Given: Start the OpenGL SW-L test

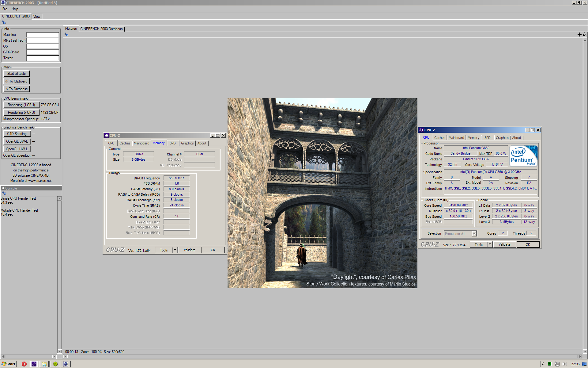Looking at the screenshot, I should click(17, 141).
